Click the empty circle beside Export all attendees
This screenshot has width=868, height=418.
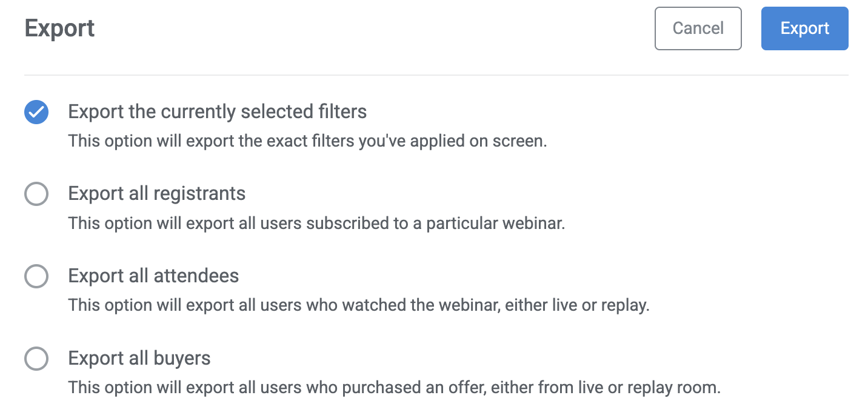[x=36, y=276]
